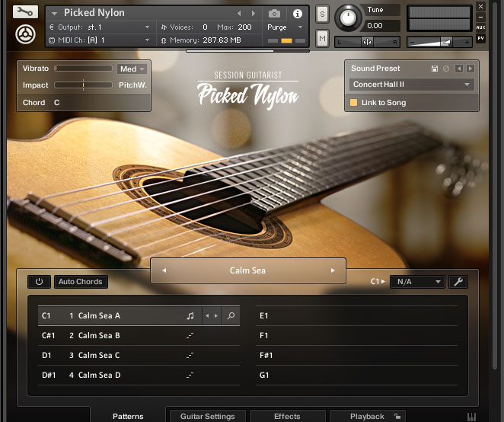Click the pattern icon on Calm Sea C
The width and height of the screenshot is (504, 422).
tap(190, 356)
